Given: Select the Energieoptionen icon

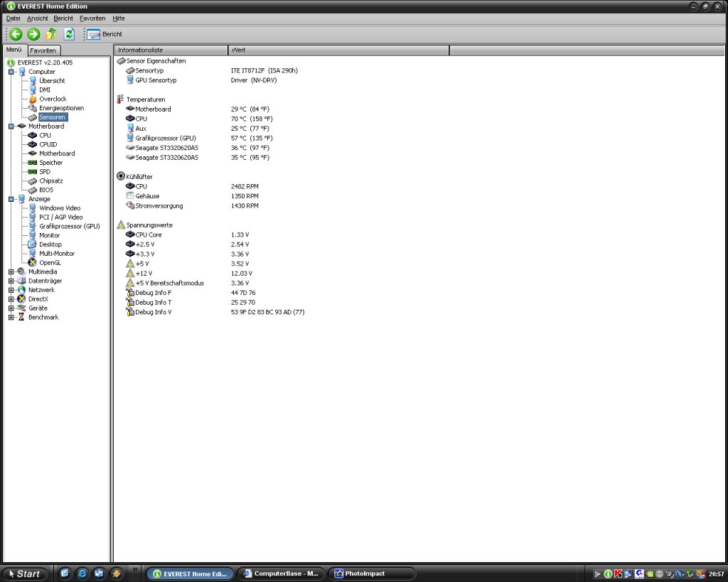Looking at the screenshot, I should point(33,108).
